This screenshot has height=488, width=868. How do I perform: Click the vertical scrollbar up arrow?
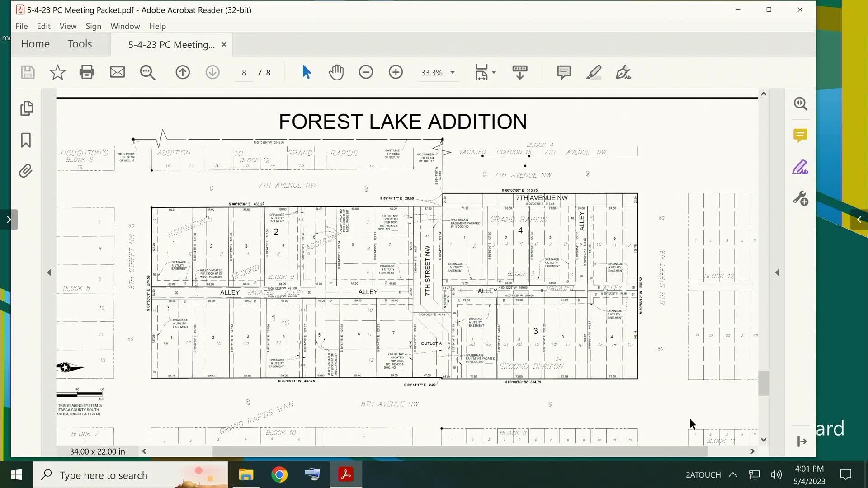(x=764, y=94)
